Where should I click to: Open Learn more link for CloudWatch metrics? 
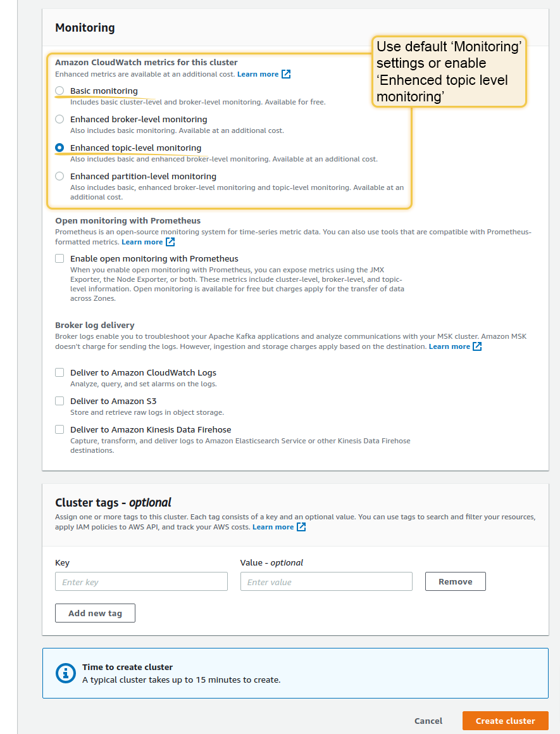point(258,74)
